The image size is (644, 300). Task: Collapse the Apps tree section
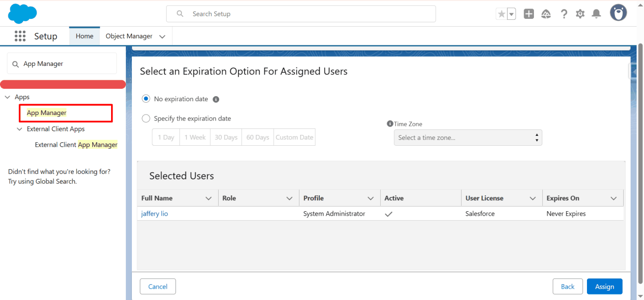point(7,97)
